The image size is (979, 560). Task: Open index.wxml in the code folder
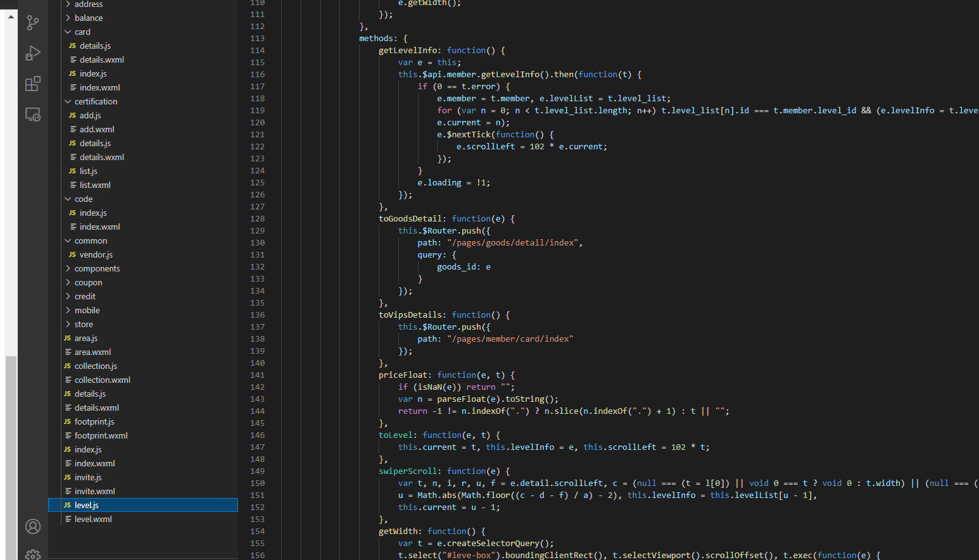(x=143, y=227)
